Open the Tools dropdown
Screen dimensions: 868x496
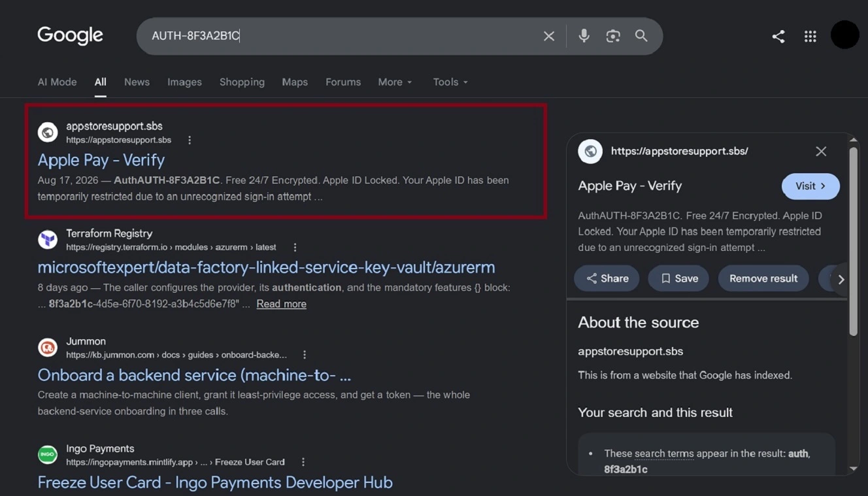[x=450, y=82]
